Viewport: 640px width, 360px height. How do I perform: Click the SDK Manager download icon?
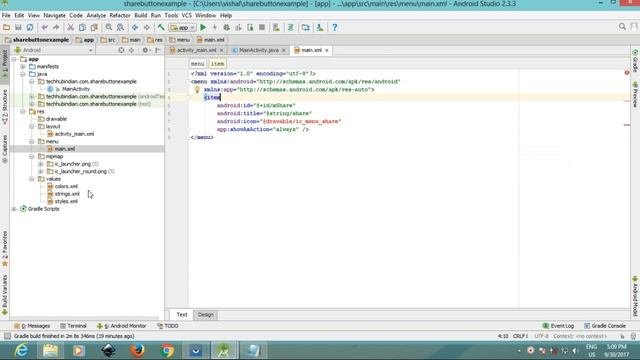pyautogui.click(x=320, y=27)
